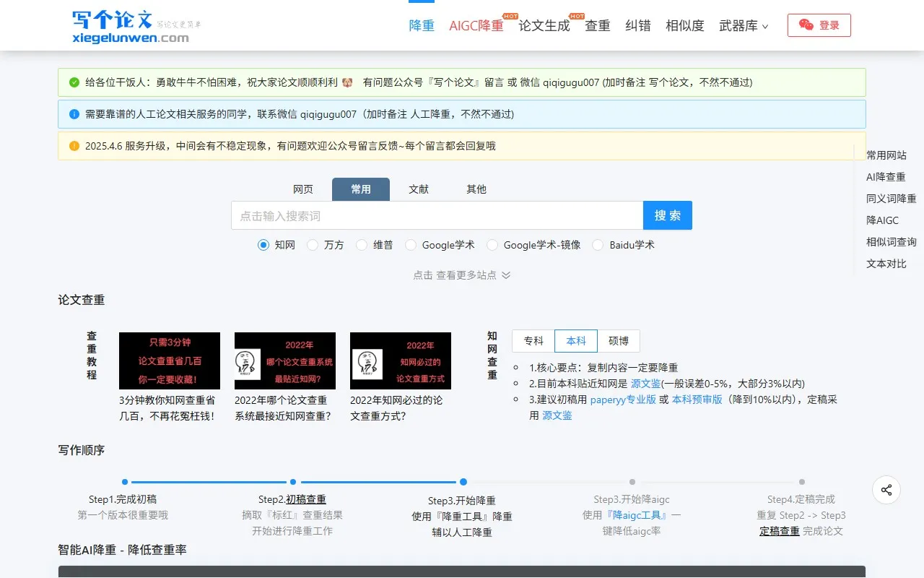924x578 pixels.
Task: Select the 万方 search source option
Action: (313, 245)
